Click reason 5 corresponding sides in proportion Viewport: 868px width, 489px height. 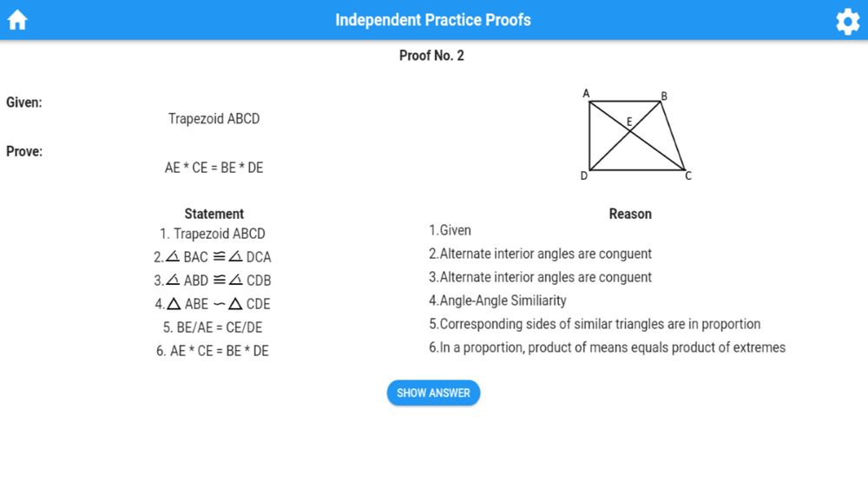595,324
